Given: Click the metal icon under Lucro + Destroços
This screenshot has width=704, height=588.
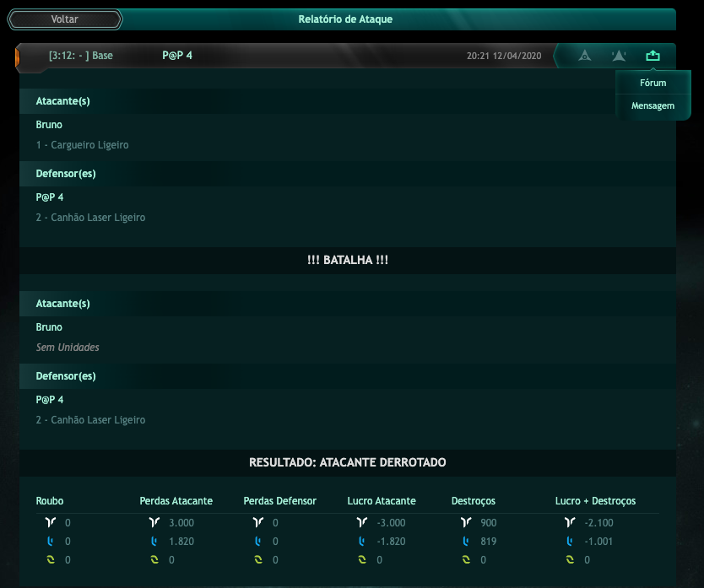Looking at the screenshot, I should pos(570,522).
